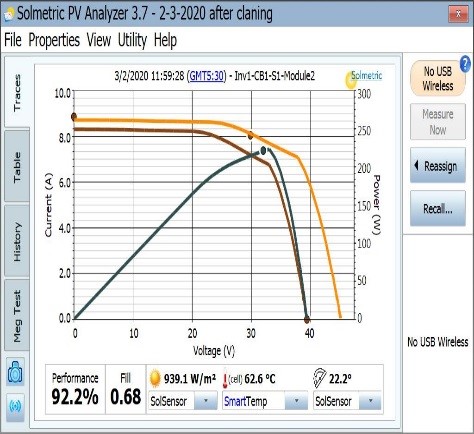474x434 pixels.
Task: Click the Isc marker on the current axis
Action: click(74, 116)
